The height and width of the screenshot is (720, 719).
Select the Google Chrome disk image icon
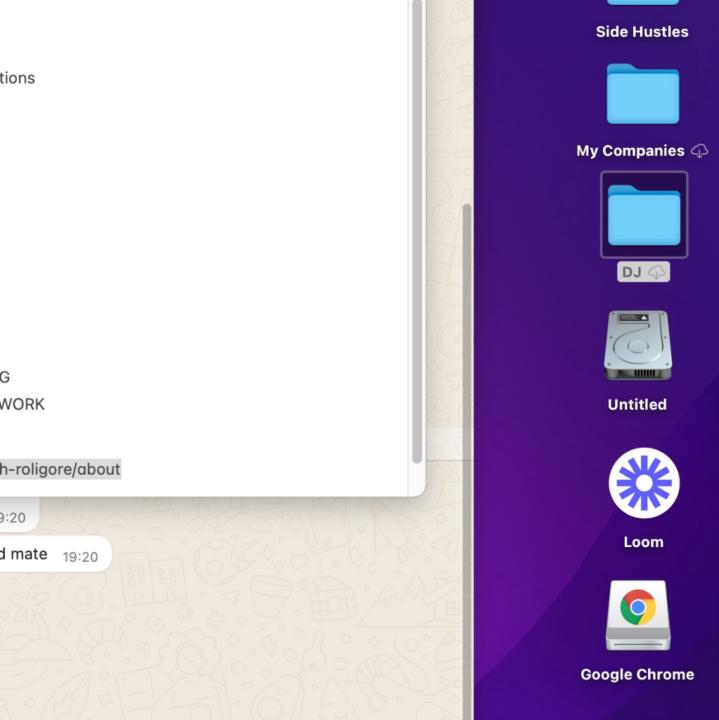637,614
